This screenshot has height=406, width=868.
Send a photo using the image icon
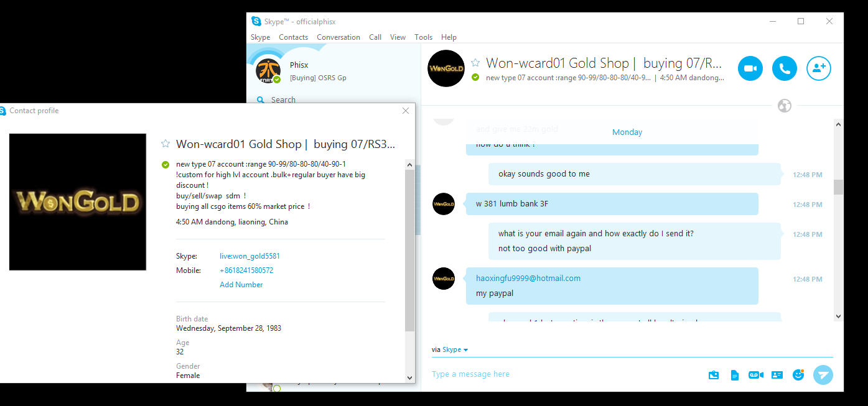[x=714, y=375]
